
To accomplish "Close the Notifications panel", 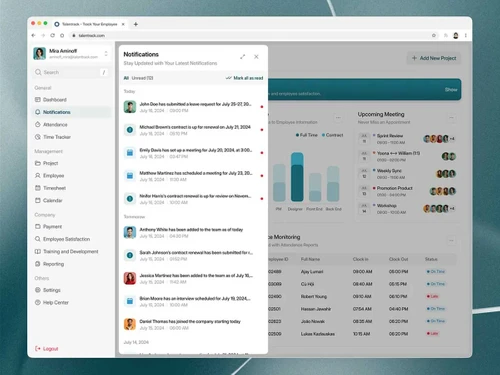I will pos(256,57).
